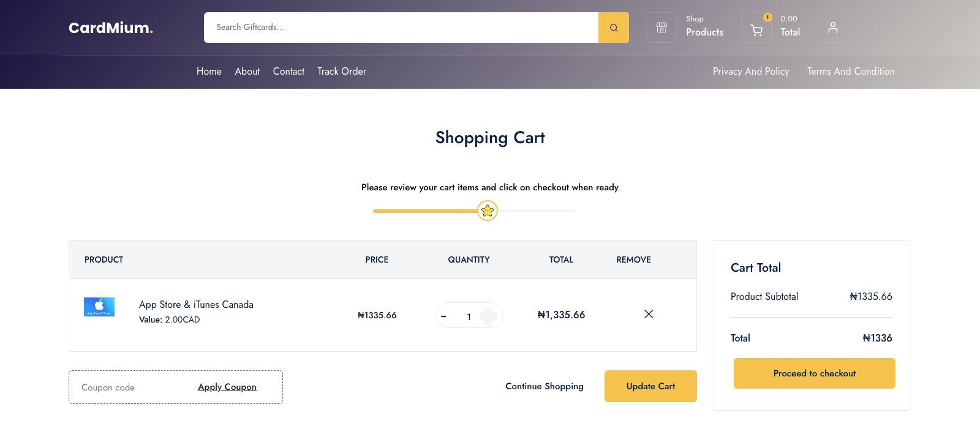Go to Track Order
980x437 pixels.
tap(341, 72)
